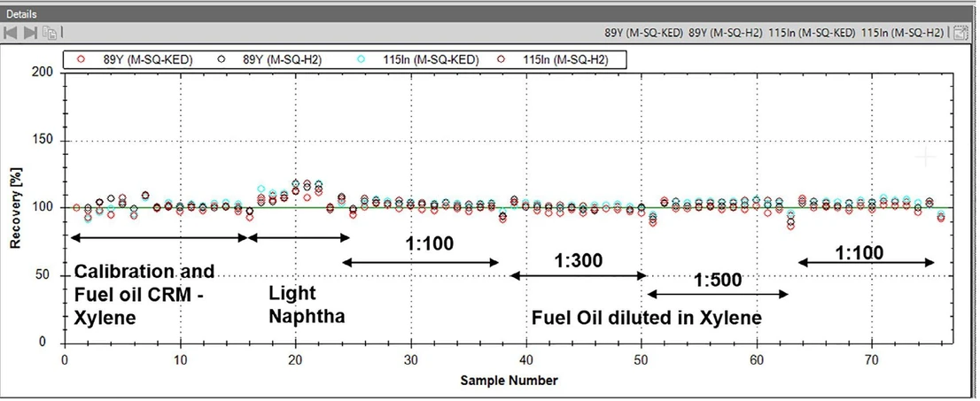Copy chart data with the copy icon
980x401 pixels.
[50, 33]
